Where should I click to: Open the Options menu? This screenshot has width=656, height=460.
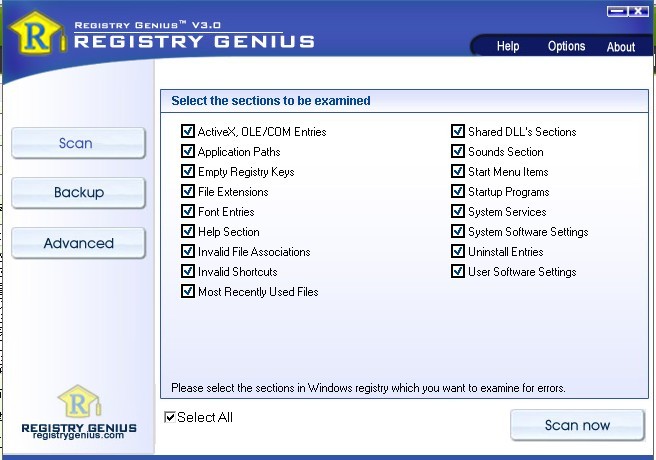pyautogui.click(x=566, y=46)
